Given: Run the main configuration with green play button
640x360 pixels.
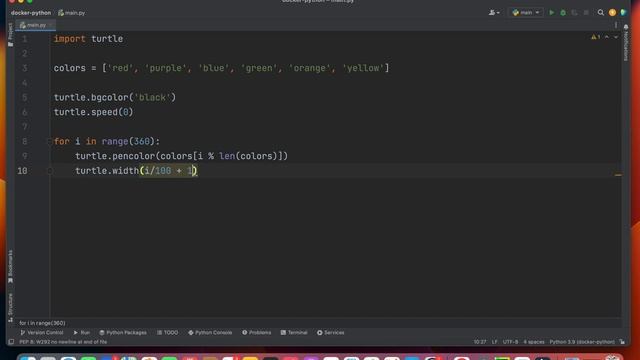Looking at the screenshot, I should tap(551, 13).
